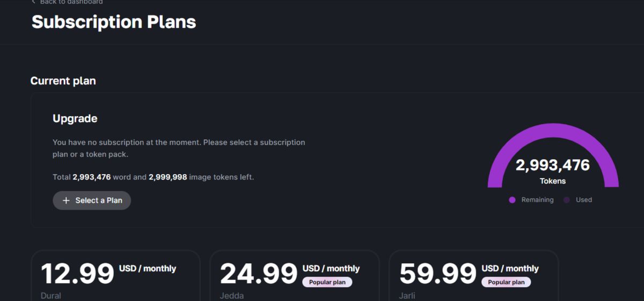This screenshot has height=301, width=644.
Task: Select the Jedda plan name
Action: coord(232,296)
